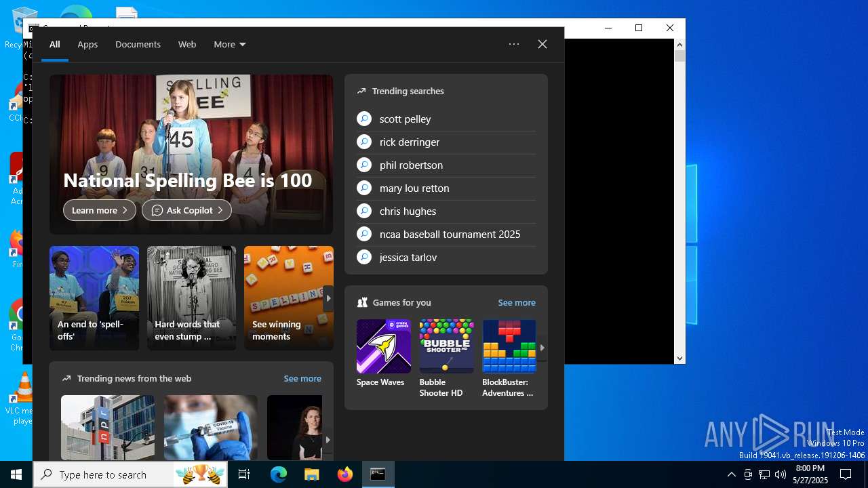
Task: Click Command Prompt scrollbar down arrow
Action: 679,358
